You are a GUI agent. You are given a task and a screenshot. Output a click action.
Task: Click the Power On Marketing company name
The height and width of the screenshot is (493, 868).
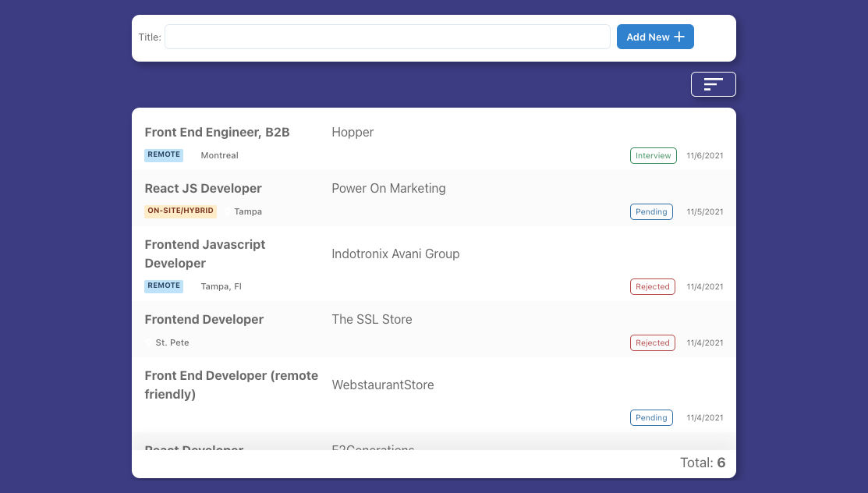coord(388,188)
